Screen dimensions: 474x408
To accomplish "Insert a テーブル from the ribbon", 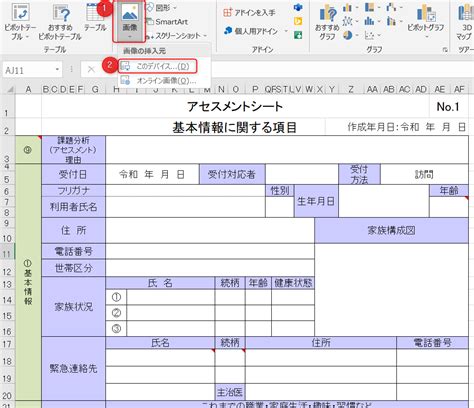I will coord(95,17).
